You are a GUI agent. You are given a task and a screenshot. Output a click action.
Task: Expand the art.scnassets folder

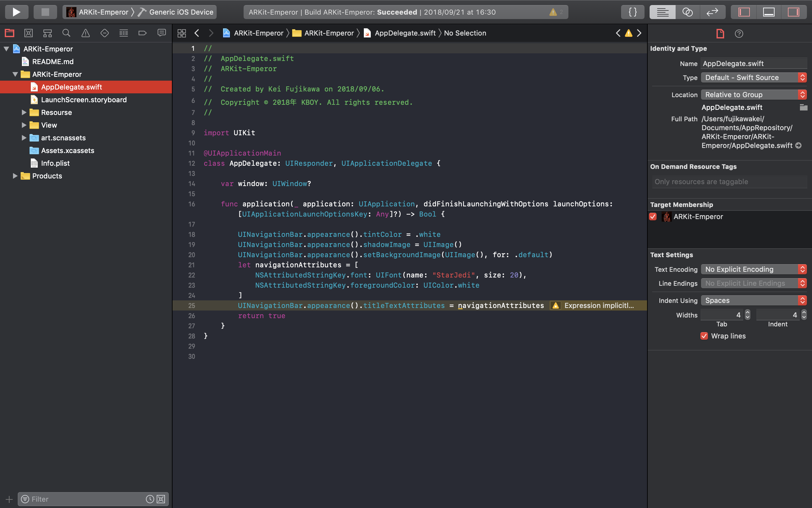click(24, 138)
